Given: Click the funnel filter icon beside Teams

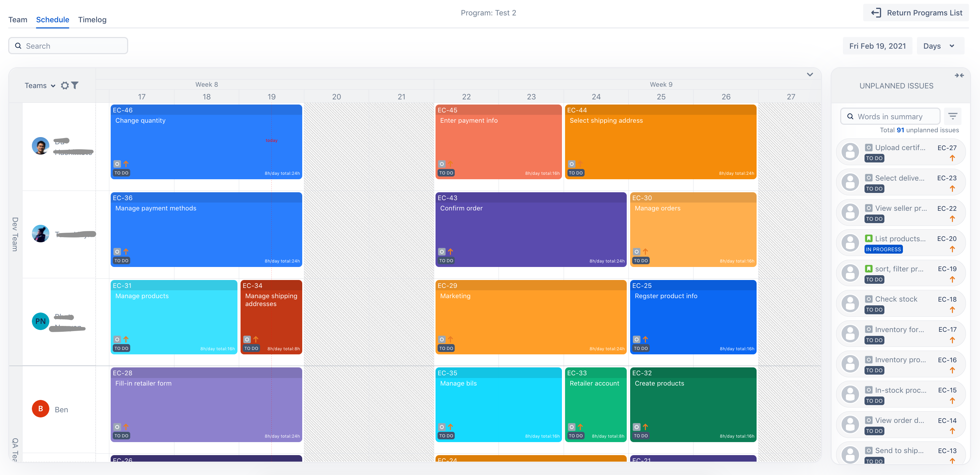Looking at the screenshot, I should [x=75, y=85].
